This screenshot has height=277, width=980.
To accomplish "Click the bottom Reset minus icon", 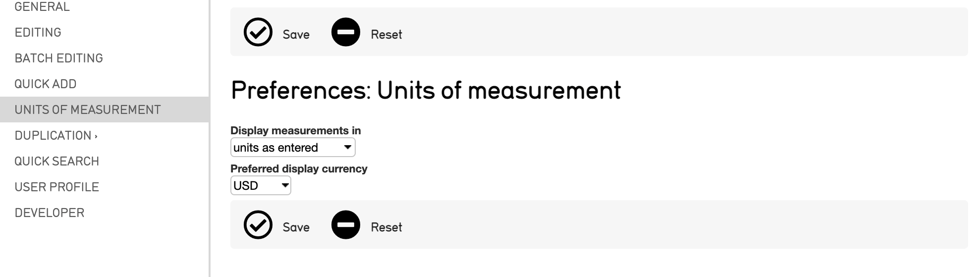I will coord(345,225).
